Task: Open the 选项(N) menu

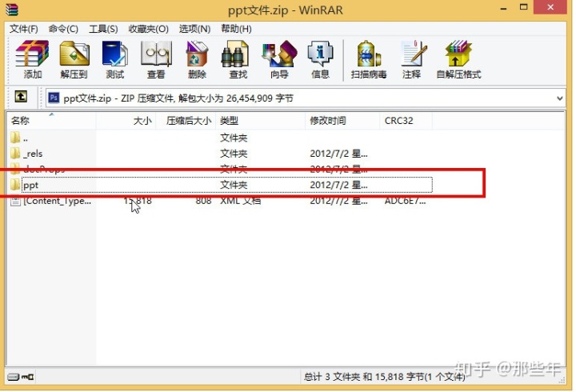Action: [x=194, y=29]
